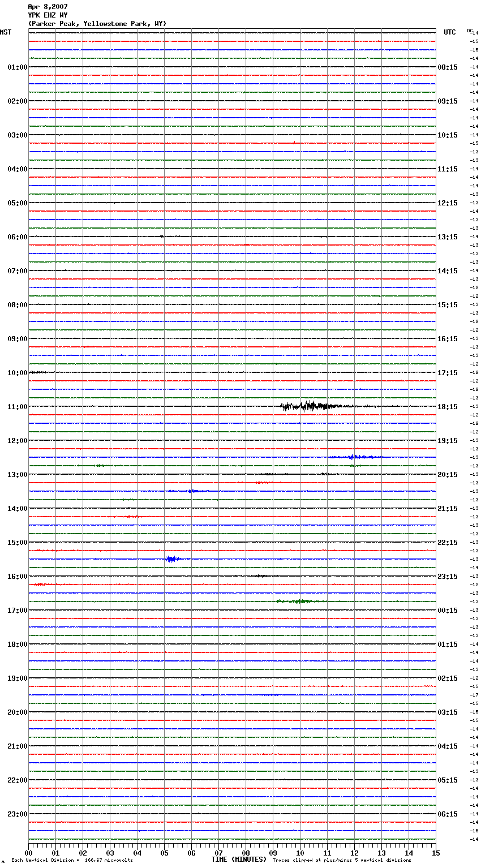This screenshot has width=481, height=868.
Task: Select the 23:00 MST time label
Action: coord(18,814)
